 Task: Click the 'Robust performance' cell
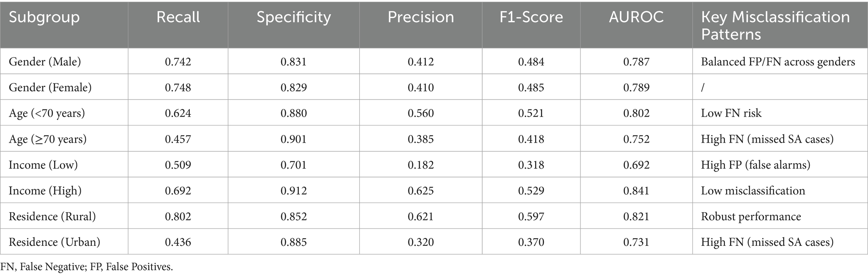pyautogui.click(x=750, y=216)
